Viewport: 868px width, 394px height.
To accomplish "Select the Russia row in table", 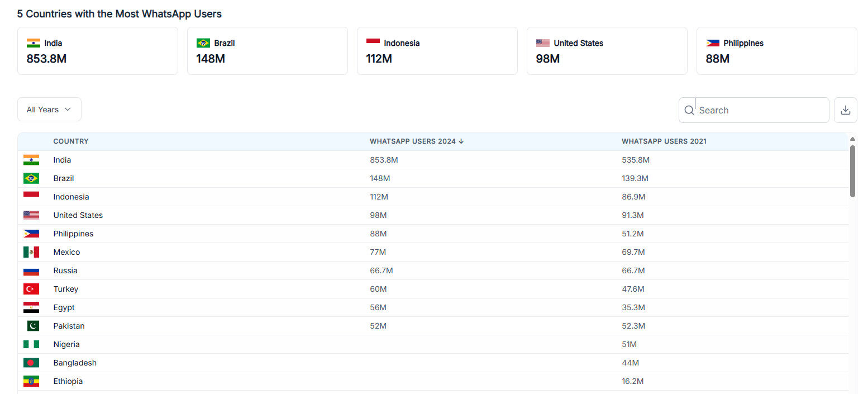I will [65, 270].
